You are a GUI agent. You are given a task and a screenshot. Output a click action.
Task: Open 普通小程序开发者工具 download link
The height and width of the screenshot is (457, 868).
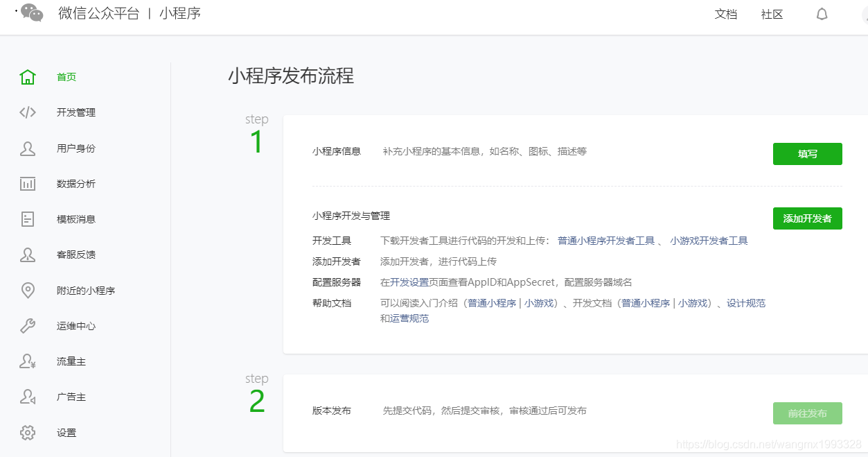606,241
